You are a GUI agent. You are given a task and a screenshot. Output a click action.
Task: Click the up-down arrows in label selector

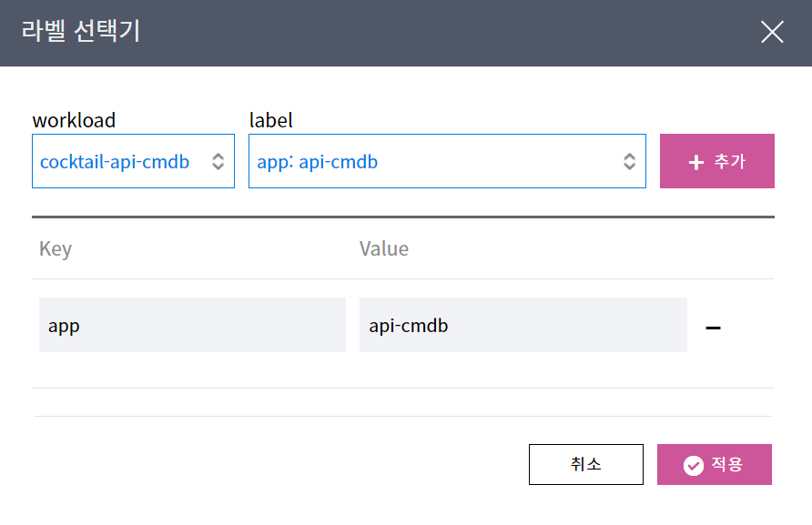pos(629,162)
